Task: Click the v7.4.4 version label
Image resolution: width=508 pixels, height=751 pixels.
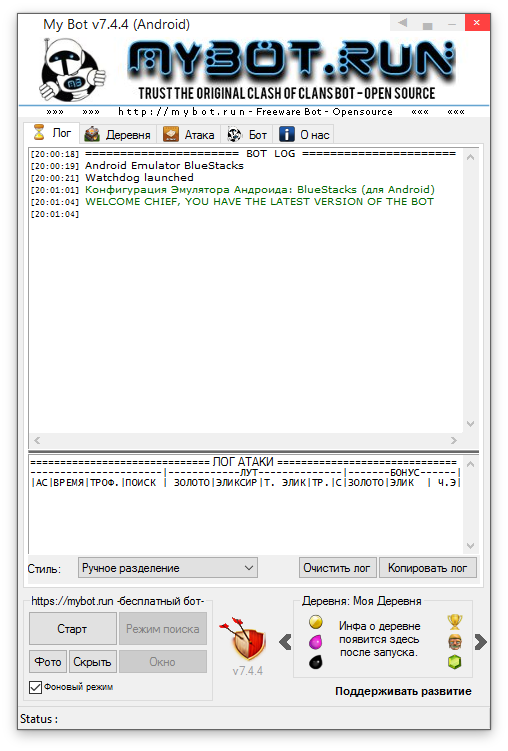Action: pyautogui.click(x=248, y=671)
